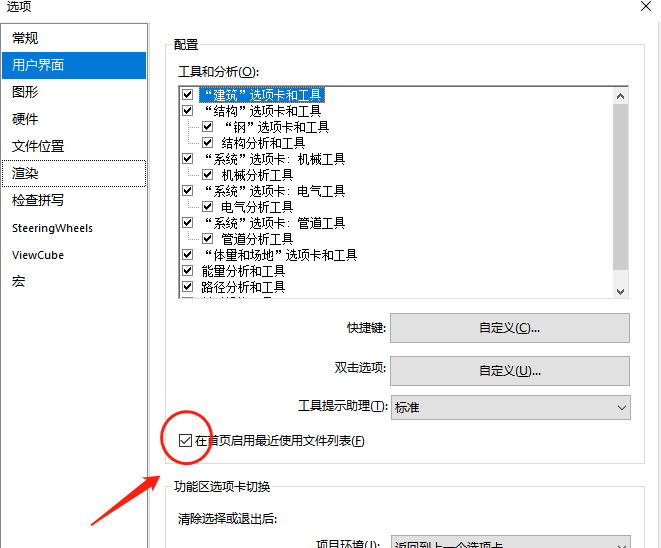The height and width of the screenshot is (548, 661).
Task: Select “建筑”选项卡和工具 row text
Action: point(262,95)
